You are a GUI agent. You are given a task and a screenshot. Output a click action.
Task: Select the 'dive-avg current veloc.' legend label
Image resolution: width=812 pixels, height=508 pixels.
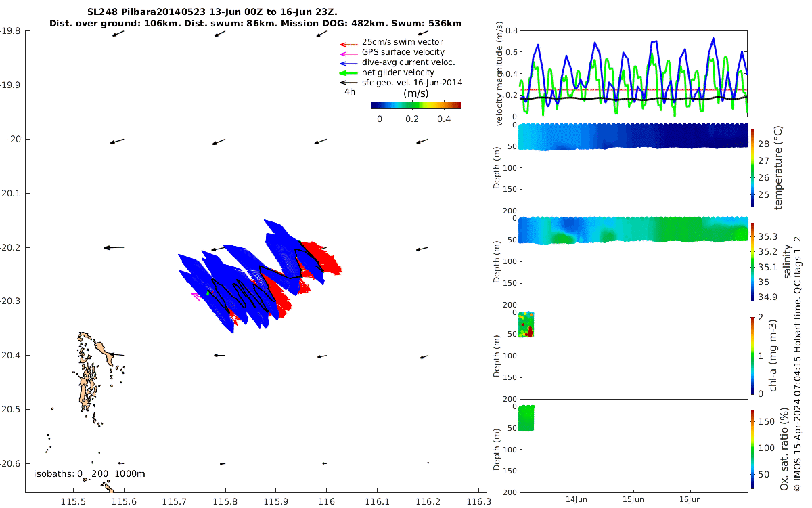pos(409,62)
